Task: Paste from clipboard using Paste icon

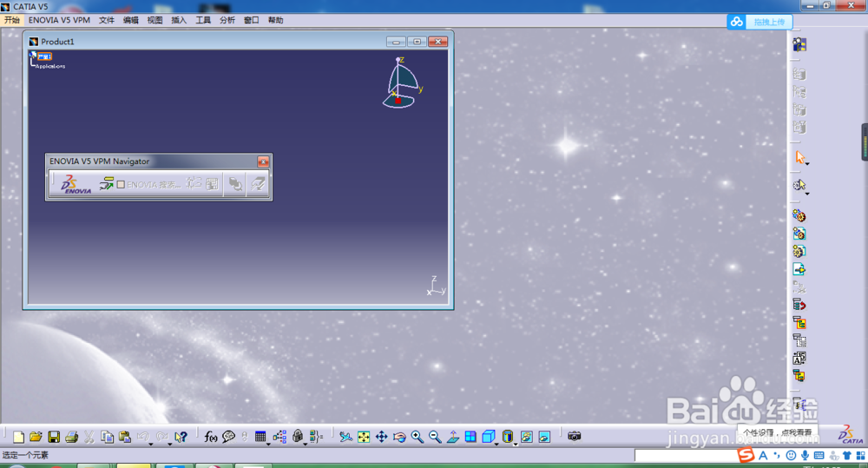Action: (124, 437)
